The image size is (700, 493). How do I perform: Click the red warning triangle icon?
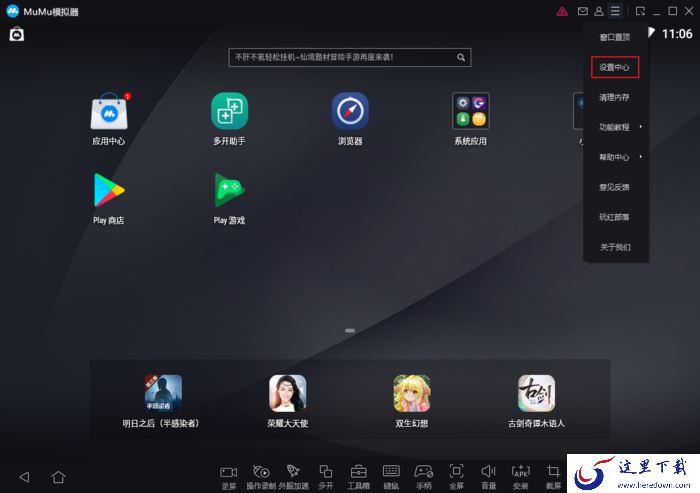pos(562,11)
